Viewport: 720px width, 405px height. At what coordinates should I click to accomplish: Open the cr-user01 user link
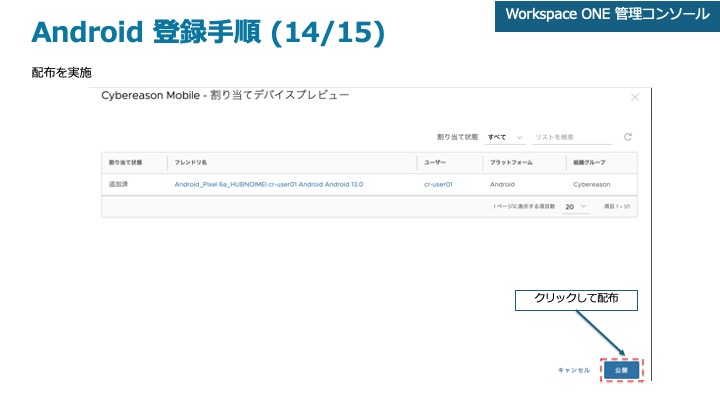coord(438,185)
